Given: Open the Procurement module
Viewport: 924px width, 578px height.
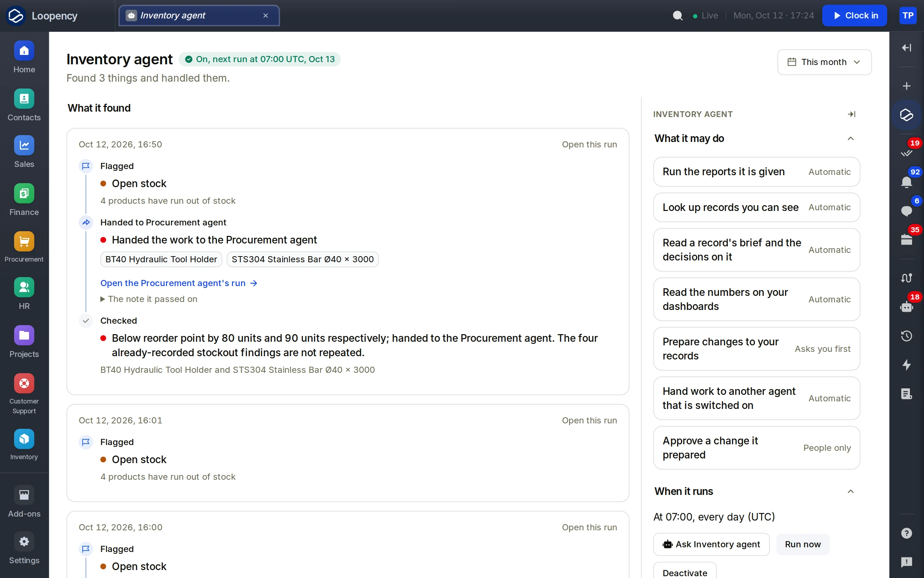Looking at the screenshot, I should 24,248.
